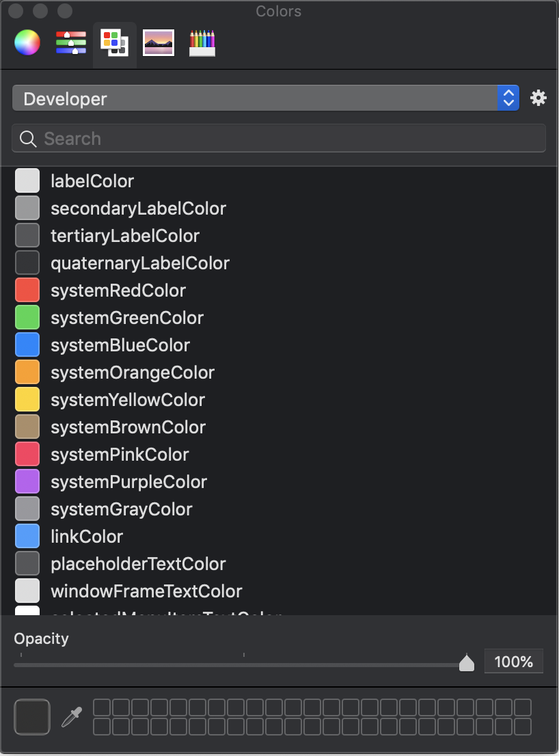Open the image palettes picker
Viewport: 559px width, 756px height.
[159, 42]
